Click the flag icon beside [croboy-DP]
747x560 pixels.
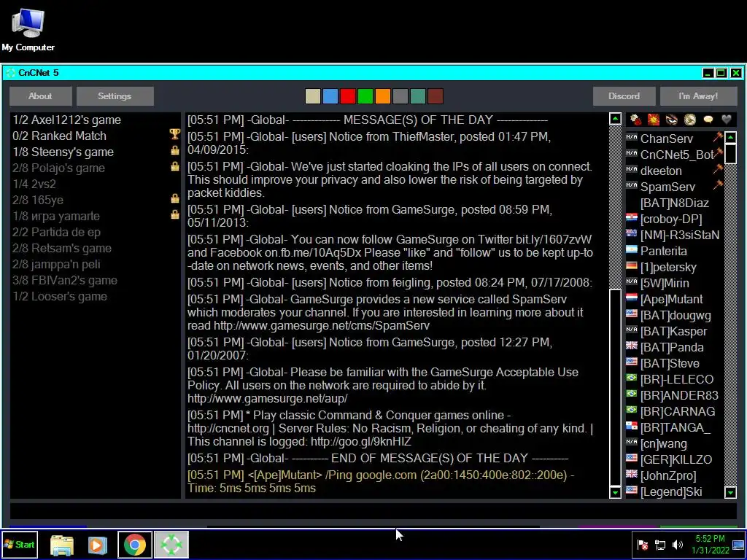632,218
